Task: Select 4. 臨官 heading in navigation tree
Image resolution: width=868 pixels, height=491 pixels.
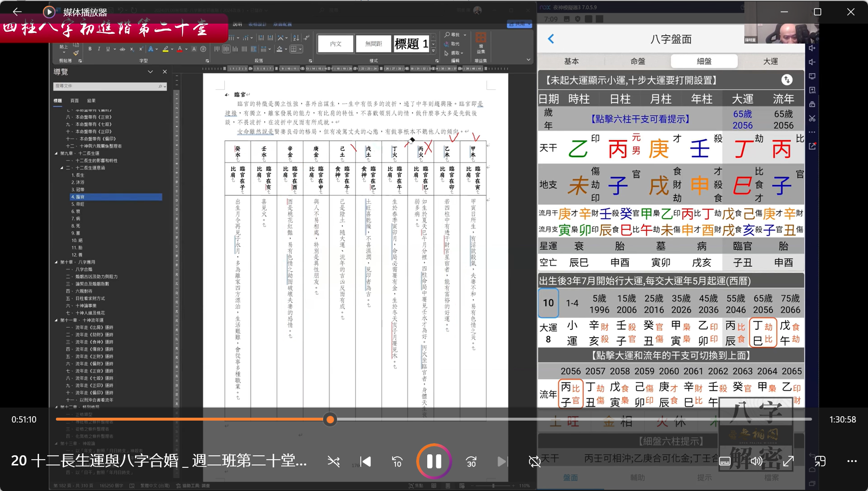Action: [116, 197]
